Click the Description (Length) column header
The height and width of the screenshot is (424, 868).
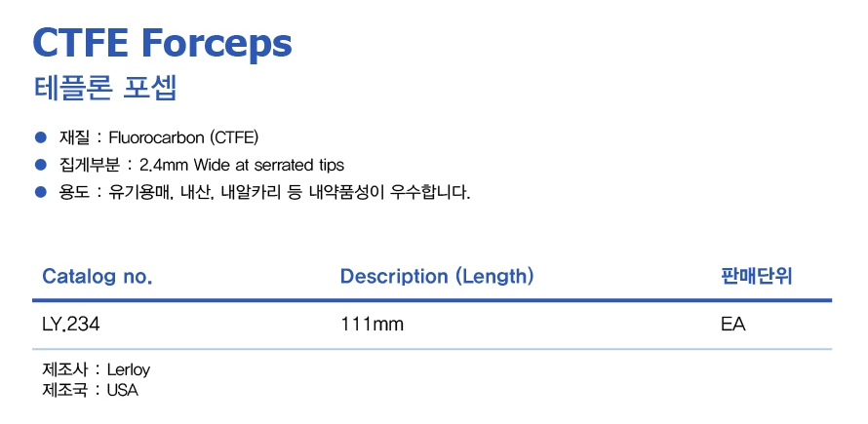[437, 277]
